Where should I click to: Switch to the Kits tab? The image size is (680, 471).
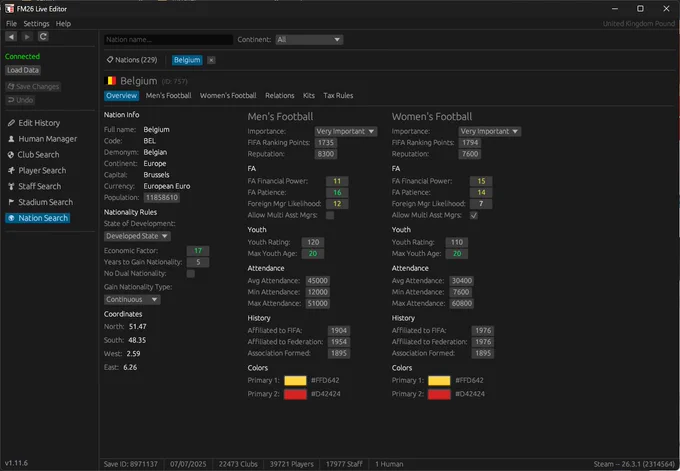[309, 96]
